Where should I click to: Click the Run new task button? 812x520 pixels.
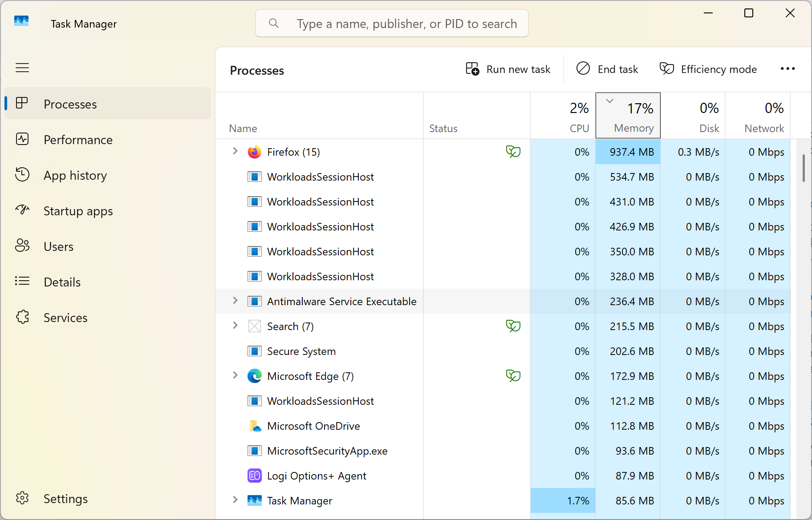508,69
